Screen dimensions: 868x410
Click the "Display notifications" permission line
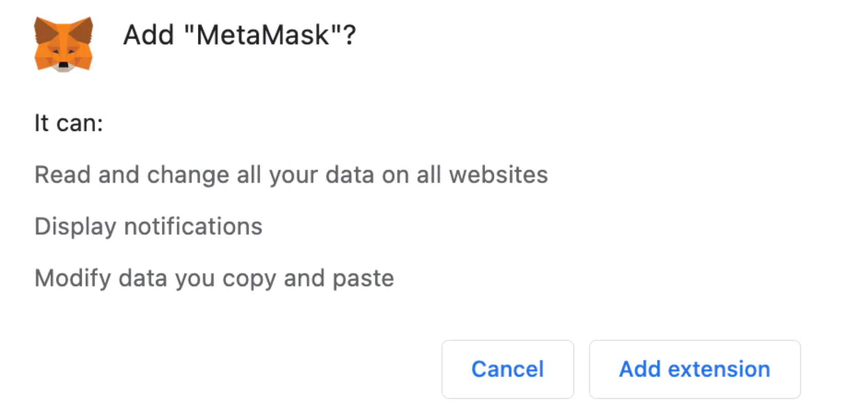(x=149, y=227)
